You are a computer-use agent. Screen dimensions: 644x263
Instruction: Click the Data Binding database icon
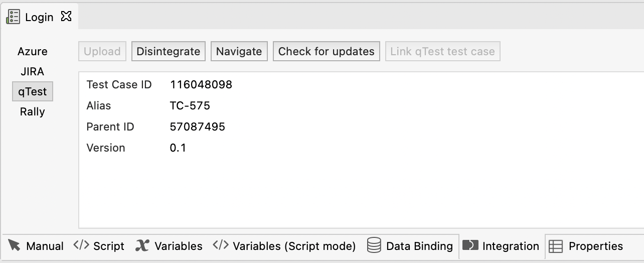click(x=374, y=245)
